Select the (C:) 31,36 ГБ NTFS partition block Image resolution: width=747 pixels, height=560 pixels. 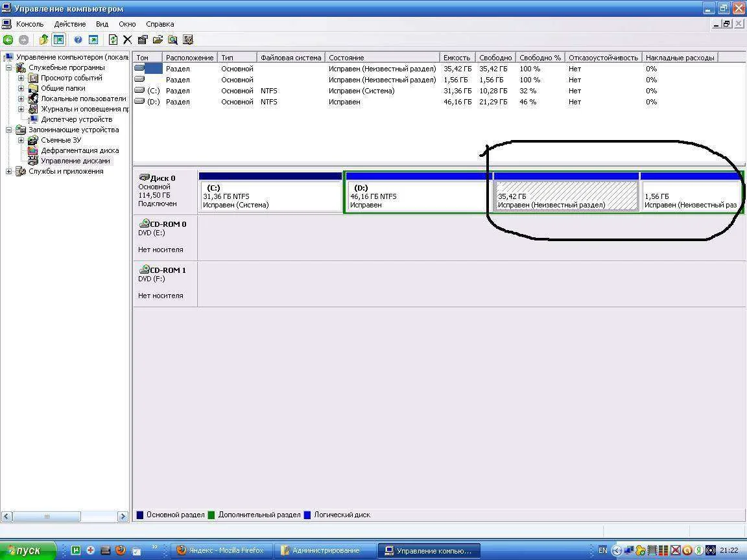point(270,192)
